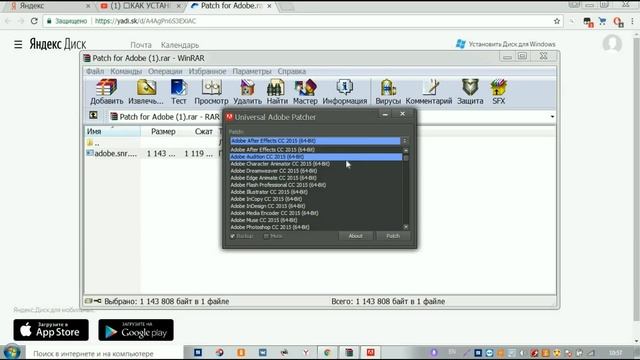The image size is (640, 360).
Task: Open Просмотр (View) from the WinRAR toolbar
Action: tap(211, 92)
